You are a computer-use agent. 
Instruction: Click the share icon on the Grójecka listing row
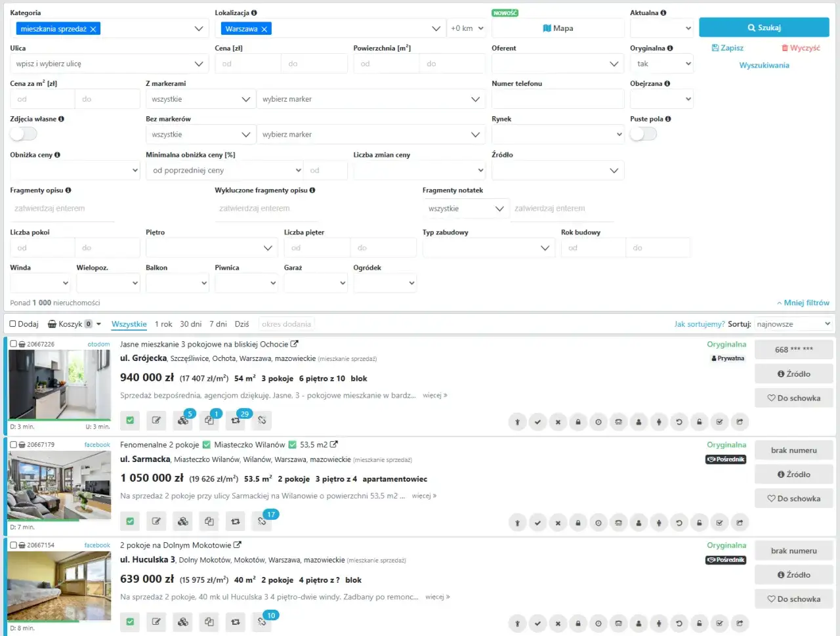tap(740, 422)
